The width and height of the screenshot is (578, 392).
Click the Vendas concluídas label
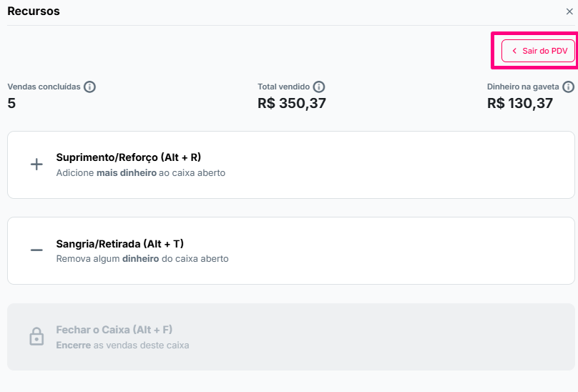[44, 87]
